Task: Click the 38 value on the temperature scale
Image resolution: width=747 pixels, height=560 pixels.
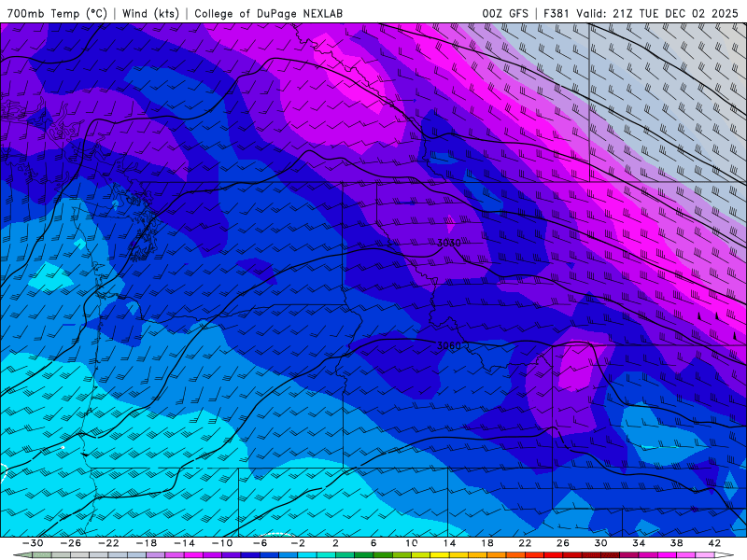Action: (676, 543)
